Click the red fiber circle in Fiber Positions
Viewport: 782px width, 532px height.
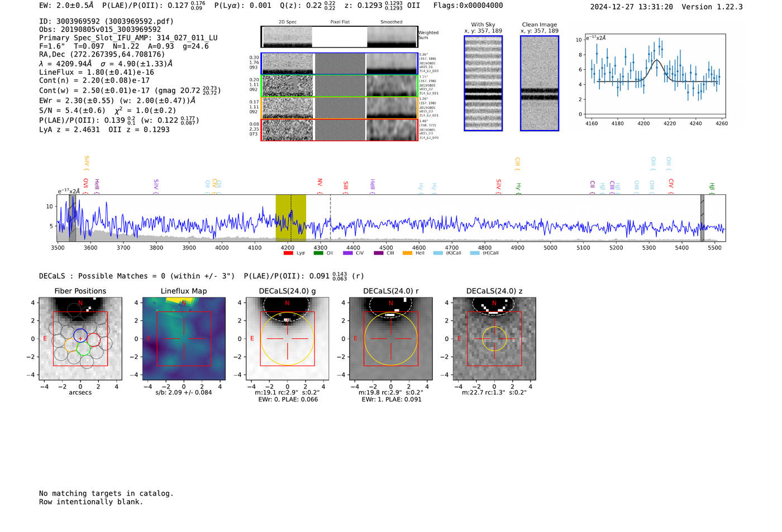tap(94, 340)
